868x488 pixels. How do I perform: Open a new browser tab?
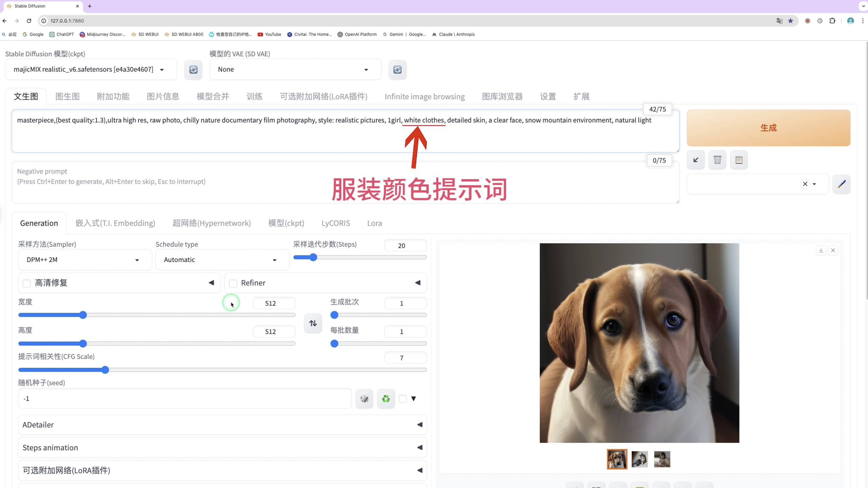90,6
